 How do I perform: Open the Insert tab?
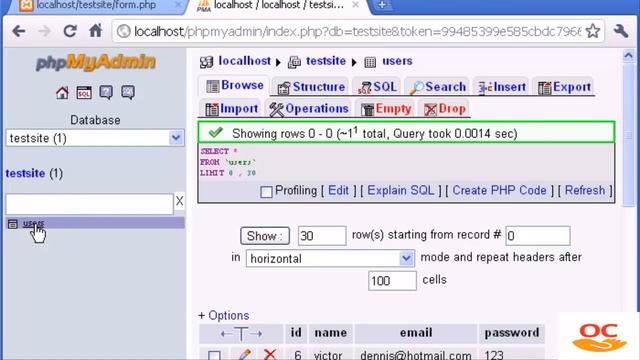click(502, 87)
